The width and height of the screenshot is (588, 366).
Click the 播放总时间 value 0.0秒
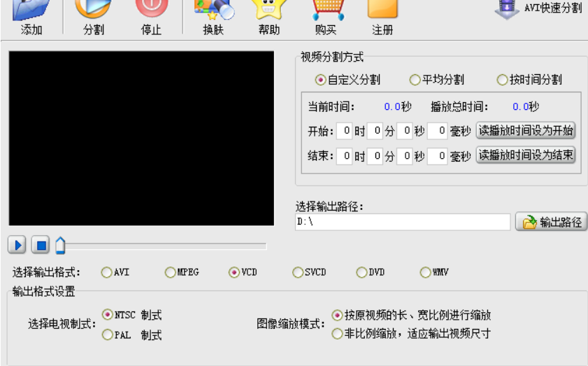pyautogui.click(x=526, y=107)
